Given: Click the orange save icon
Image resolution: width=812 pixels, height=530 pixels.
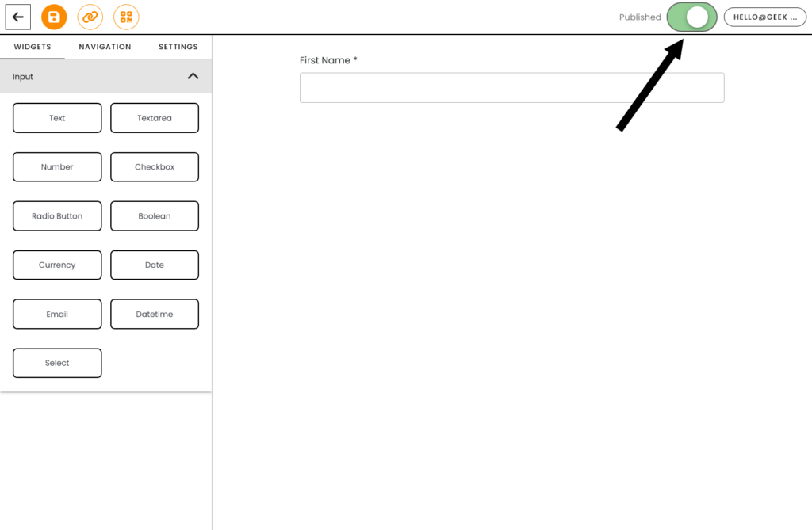Looking at the screenshot, I should [54, 17].
